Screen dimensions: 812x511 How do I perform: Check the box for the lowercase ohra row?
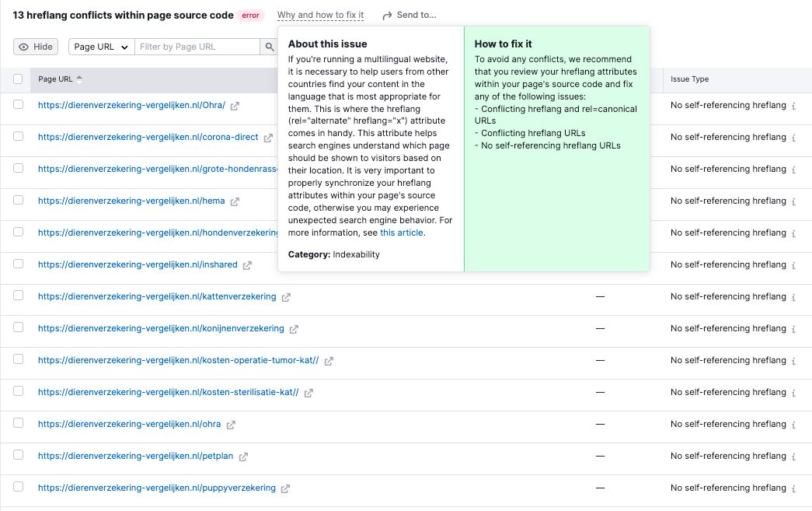18,423
